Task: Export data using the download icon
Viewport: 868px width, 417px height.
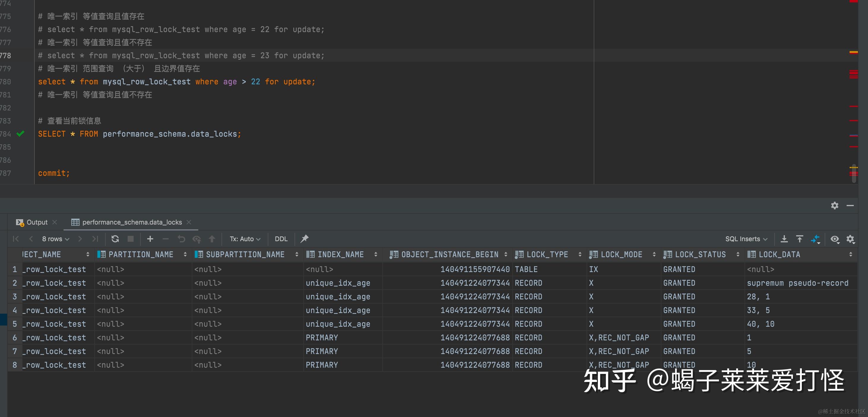Action: pos(784,239)
